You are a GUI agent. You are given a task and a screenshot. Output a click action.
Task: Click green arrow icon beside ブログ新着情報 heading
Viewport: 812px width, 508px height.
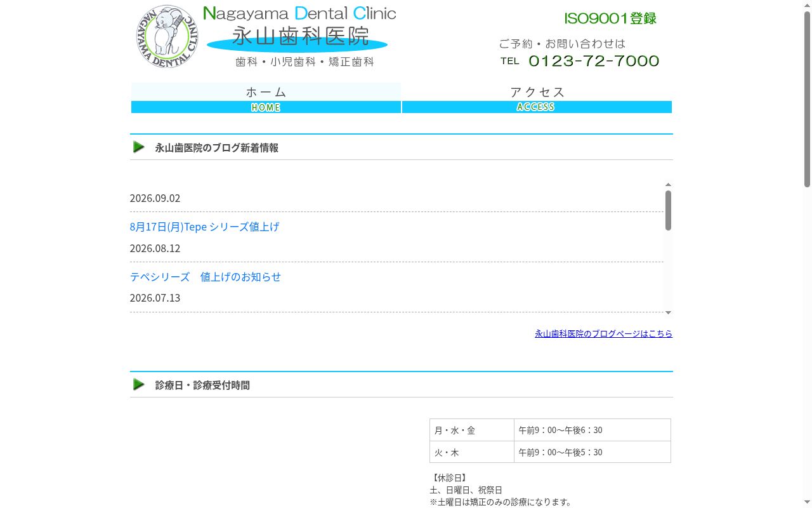pos(139,147)
